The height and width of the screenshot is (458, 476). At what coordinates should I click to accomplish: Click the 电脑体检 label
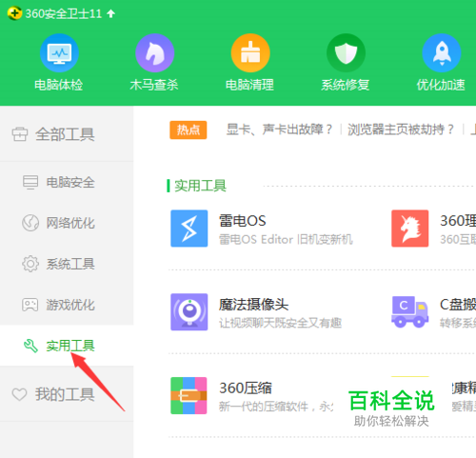click(59, 85)
